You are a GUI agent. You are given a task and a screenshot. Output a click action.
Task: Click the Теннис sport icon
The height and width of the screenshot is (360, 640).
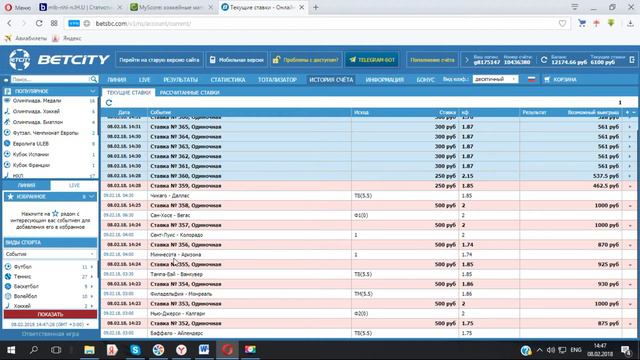click(x=8, y=276)
